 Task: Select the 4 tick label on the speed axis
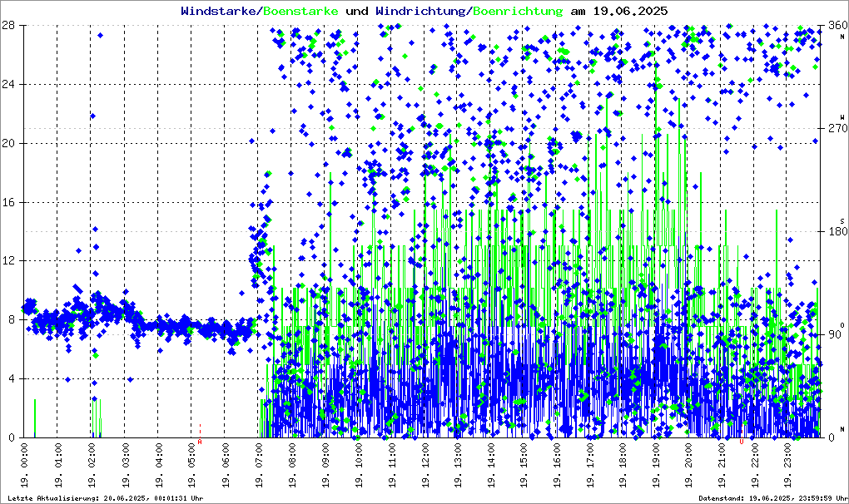(11, 379)
